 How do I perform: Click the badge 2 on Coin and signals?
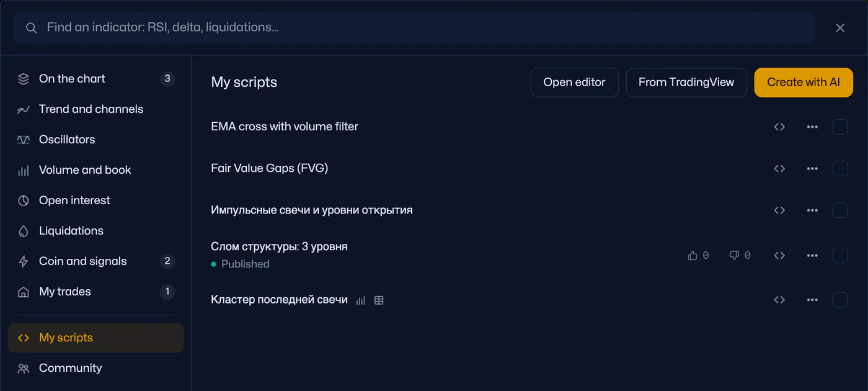click(x=167, y=261)
